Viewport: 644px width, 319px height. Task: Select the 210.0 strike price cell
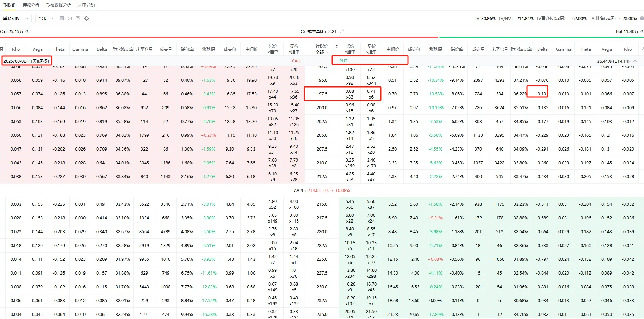click(x=322, y=163)
